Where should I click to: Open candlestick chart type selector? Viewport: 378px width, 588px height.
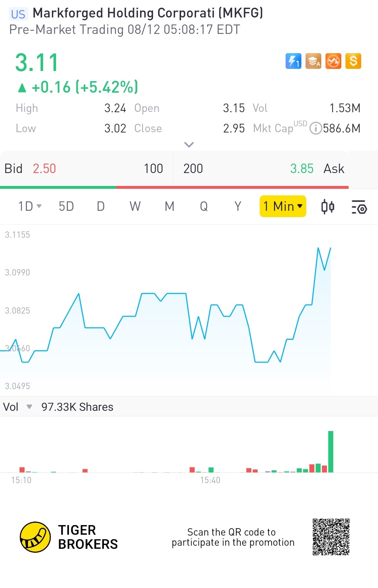coord(328,207)
